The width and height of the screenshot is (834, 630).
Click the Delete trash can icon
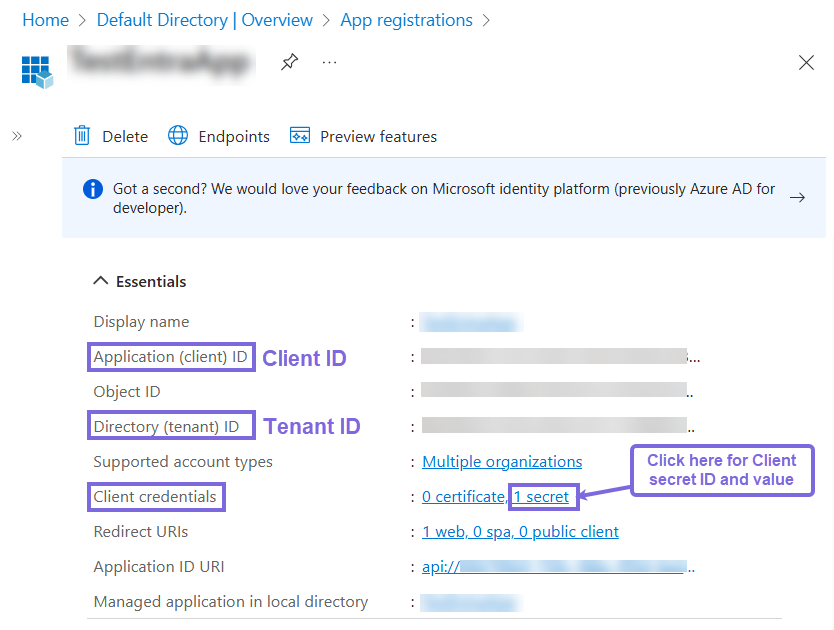tap(82, 135)
